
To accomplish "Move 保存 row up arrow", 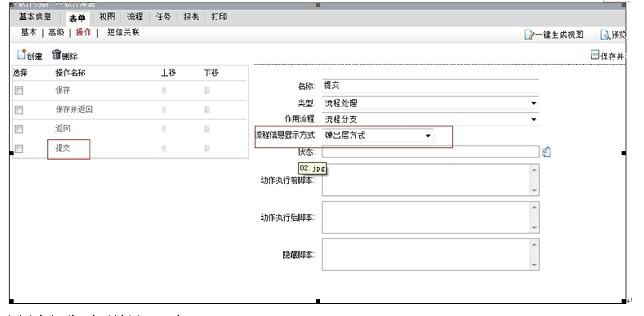I will 163,91.
